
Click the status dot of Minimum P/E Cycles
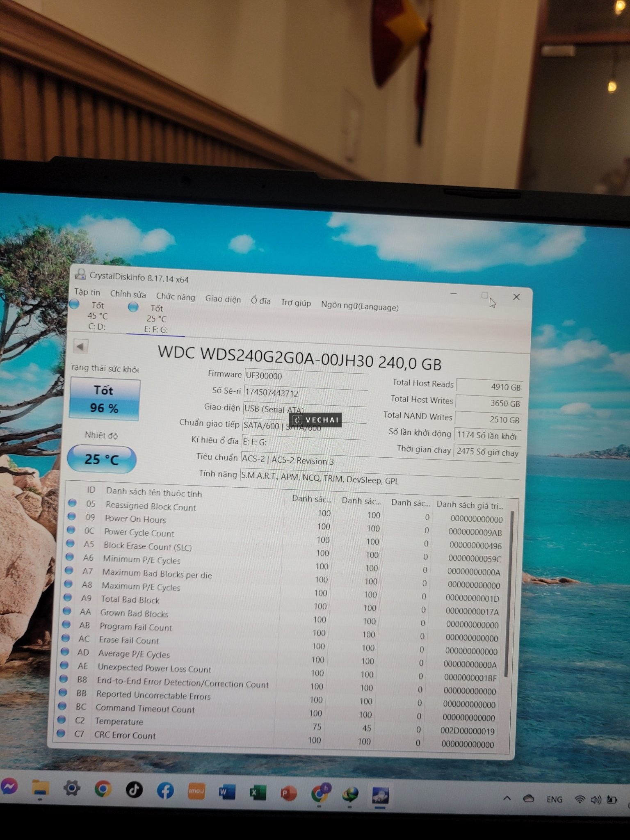click(69, 557)
